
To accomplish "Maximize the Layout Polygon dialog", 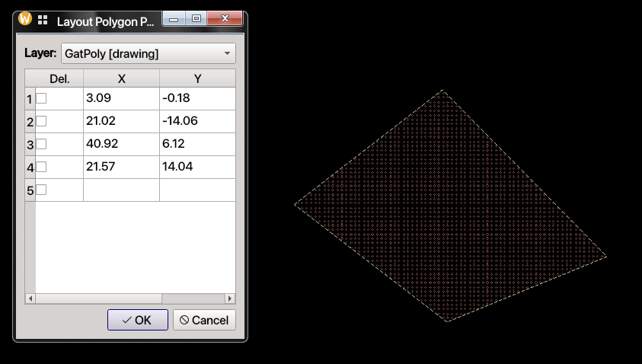I will 196,20.
